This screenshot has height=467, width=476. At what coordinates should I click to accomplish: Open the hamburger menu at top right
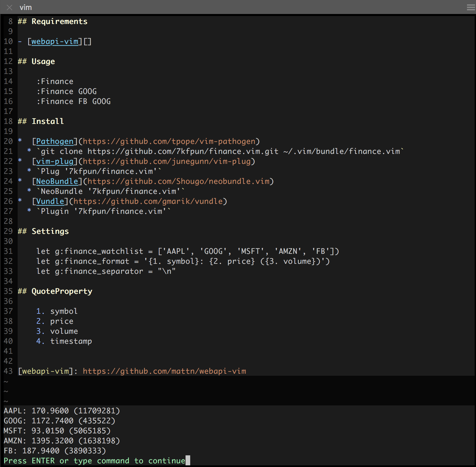pos(471,7)
